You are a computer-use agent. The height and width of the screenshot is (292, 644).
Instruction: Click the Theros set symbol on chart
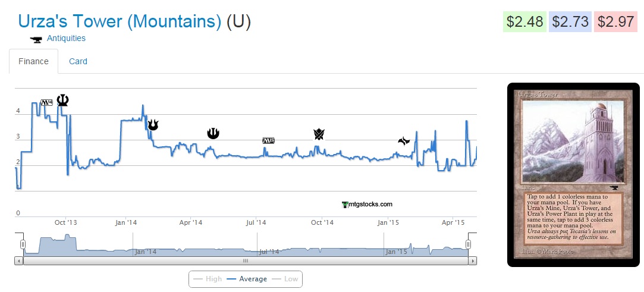click(62, 100)
